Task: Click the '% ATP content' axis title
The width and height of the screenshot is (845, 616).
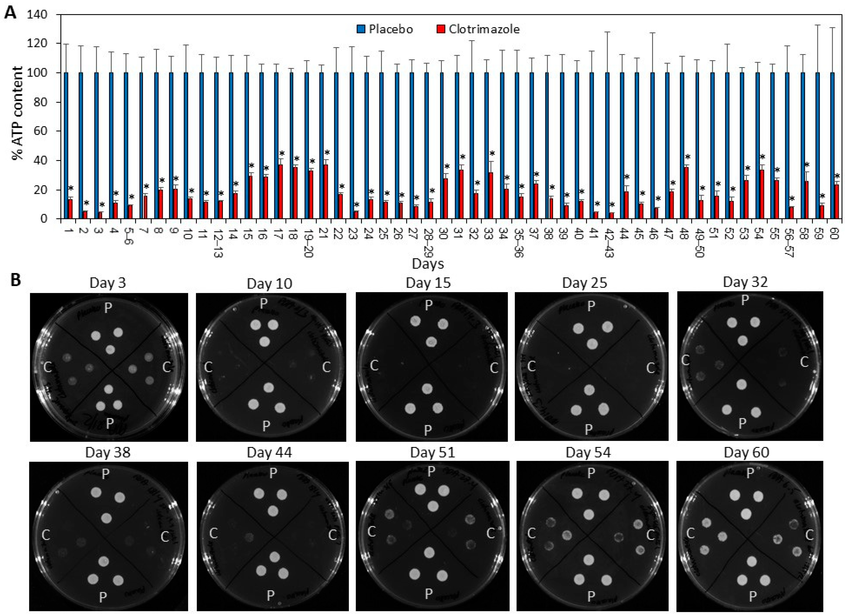Action: coord(17,113)
